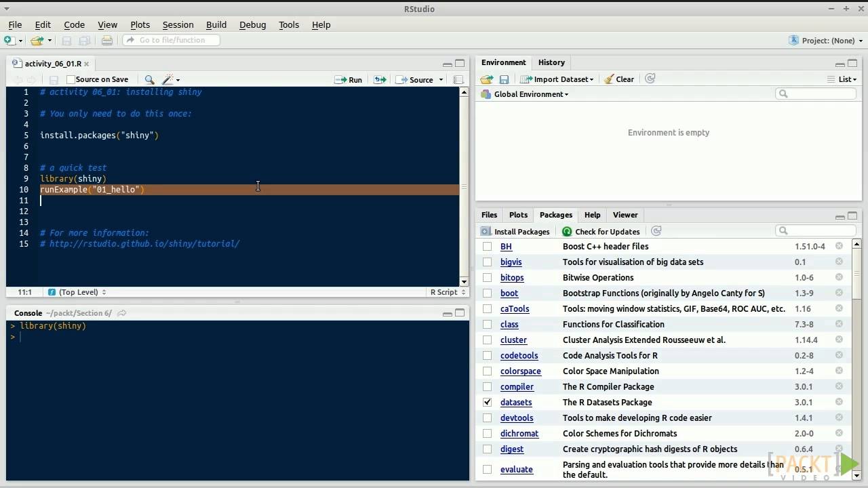Click the Re-run previous region icon
The image size is (868, 488).
tap(380, 80)
